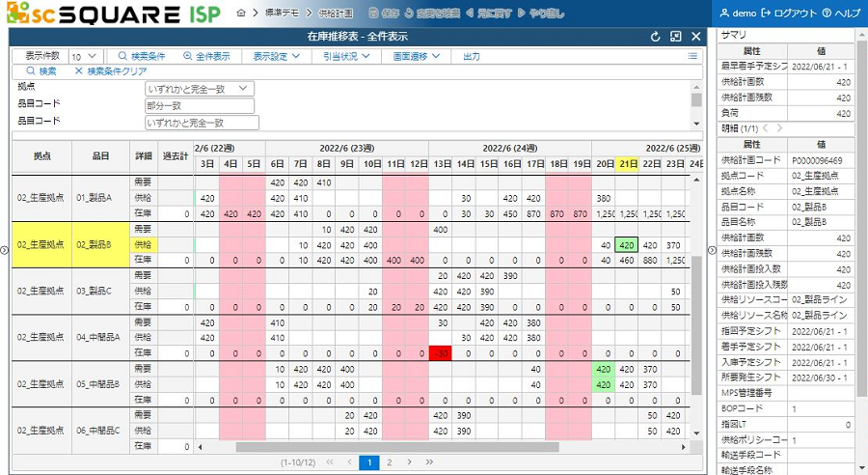868x475 pixels.
Task: Open the panel in a pop-out window
Action: [675, 37]
